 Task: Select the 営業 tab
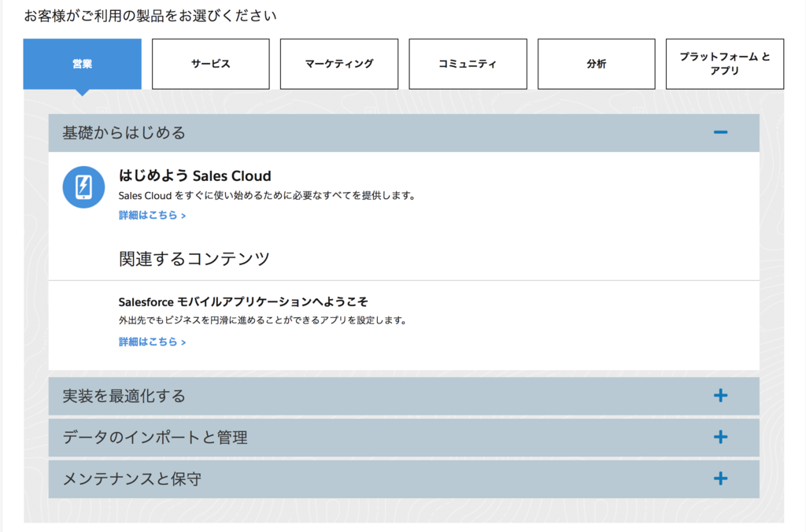82,64
